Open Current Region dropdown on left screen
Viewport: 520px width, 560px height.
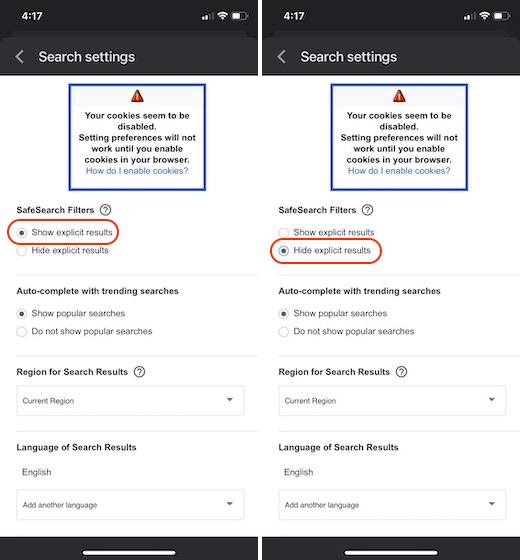click(x=130, y=400)
